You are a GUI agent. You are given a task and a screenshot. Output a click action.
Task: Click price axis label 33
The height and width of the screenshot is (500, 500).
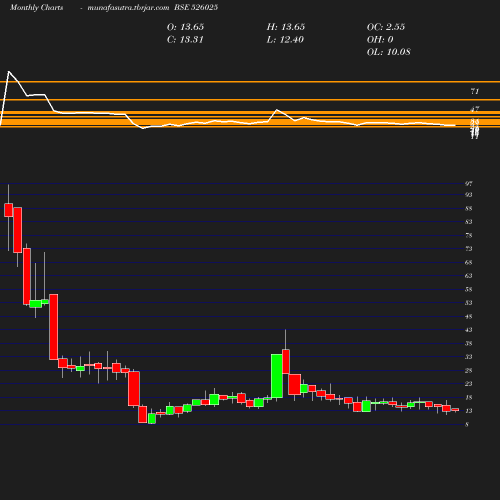[469, 357]
